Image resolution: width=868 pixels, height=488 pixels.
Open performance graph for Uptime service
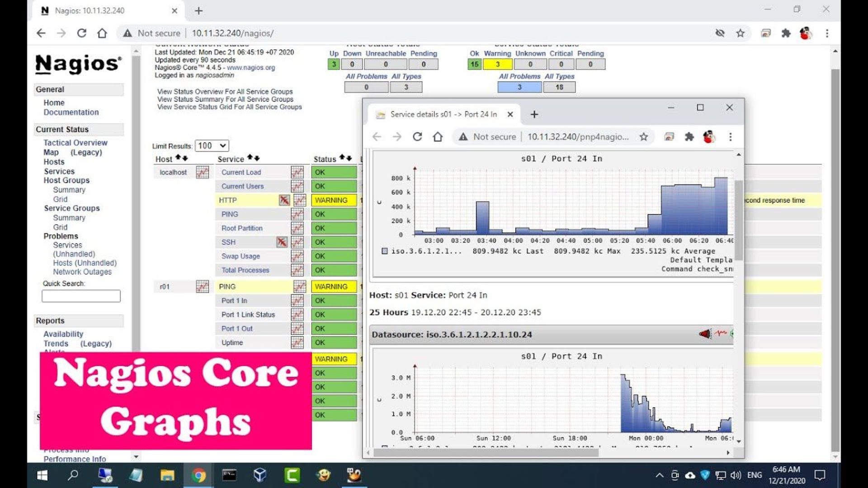click(x=297, y=343)
